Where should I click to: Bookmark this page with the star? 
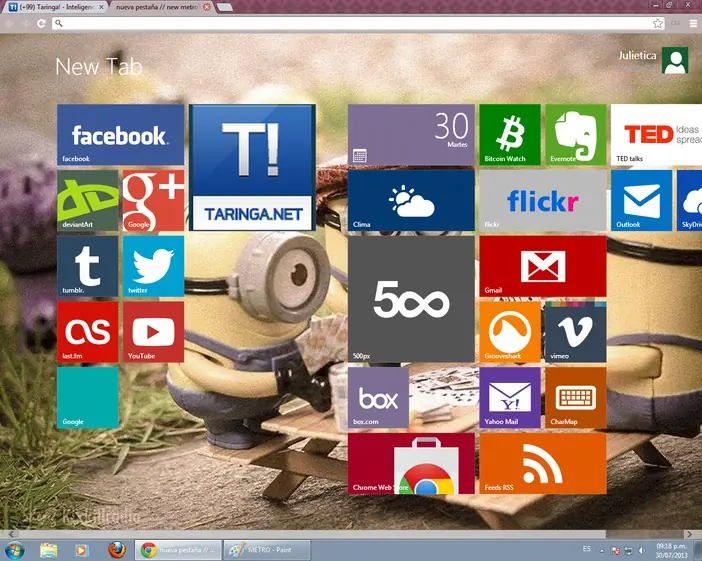tap(657, 23)
